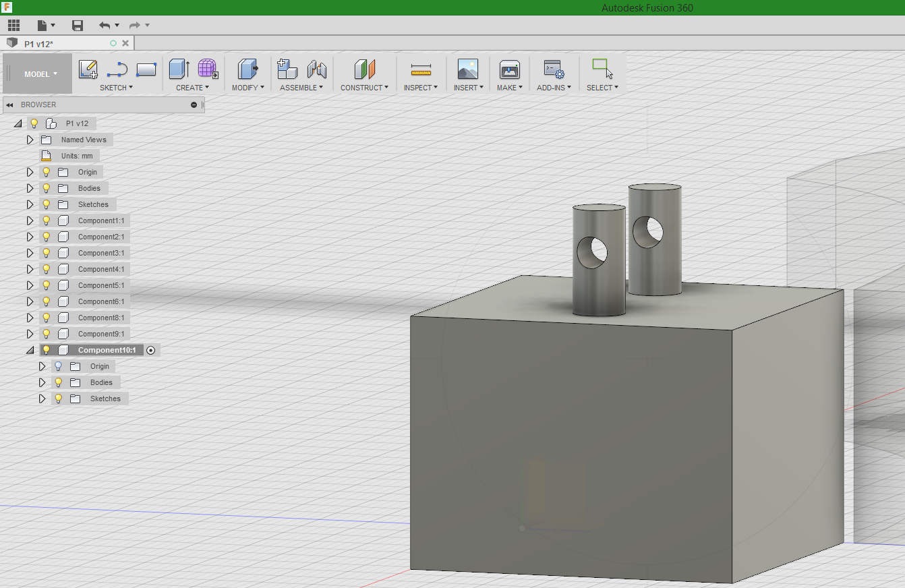Expand Bodies under Component10:1
Viewport: 905px width, 588px height.
pos(42,382)
